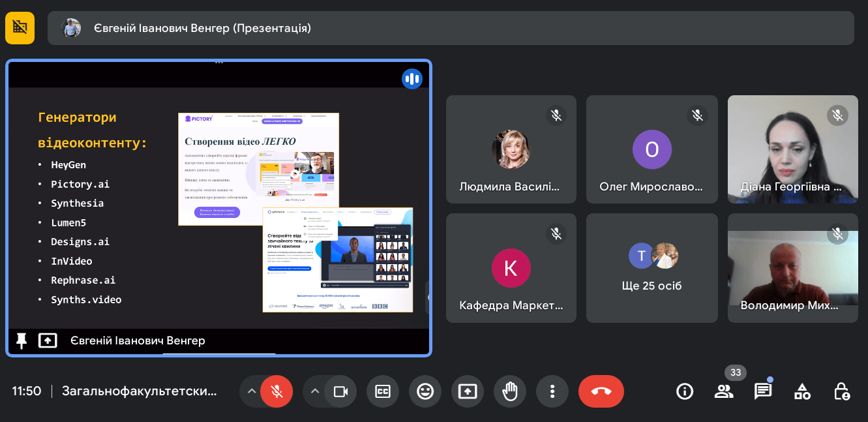The width and height of the screenshot is (868, 422).
Task: Click the meeting name Загальнофакультетски...
Action: coord(140,391)
